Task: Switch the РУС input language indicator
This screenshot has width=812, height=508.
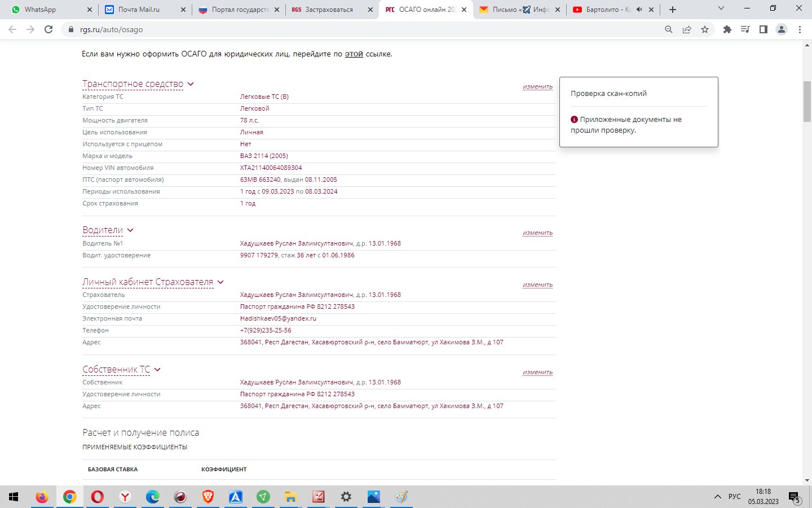Action: click(x=735, y=497)
